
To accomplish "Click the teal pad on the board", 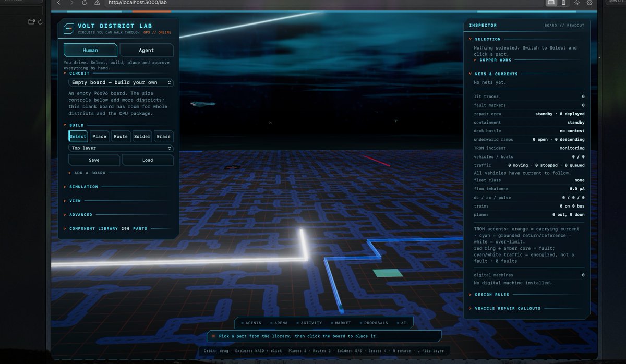I will pyautogui.click(x=388, y=273).
